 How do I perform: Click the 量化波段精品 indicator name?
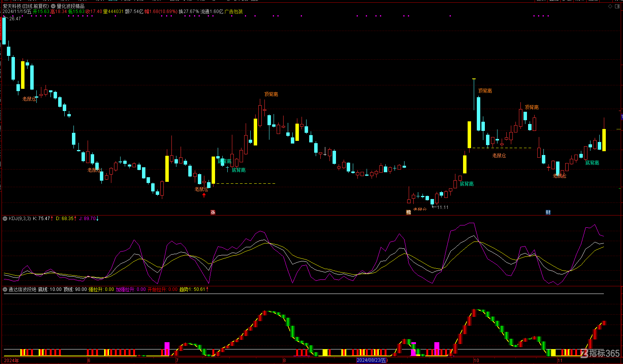(x=70, y=6)
